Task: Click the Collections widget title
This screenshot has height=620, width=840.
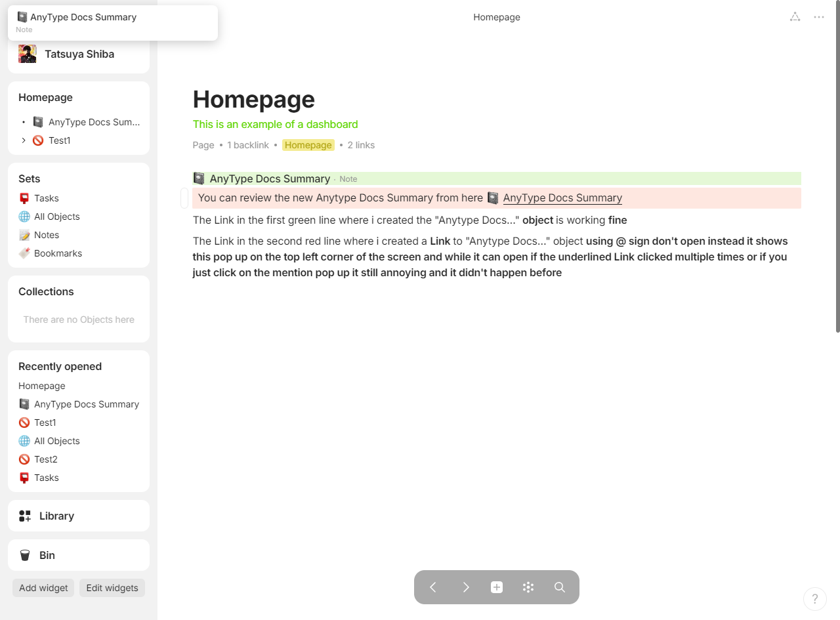Action: pos(46,291)
